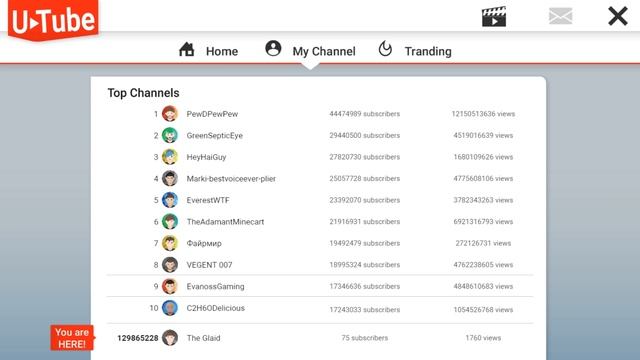Select the EverestWTF channel name

pos(208,200)
